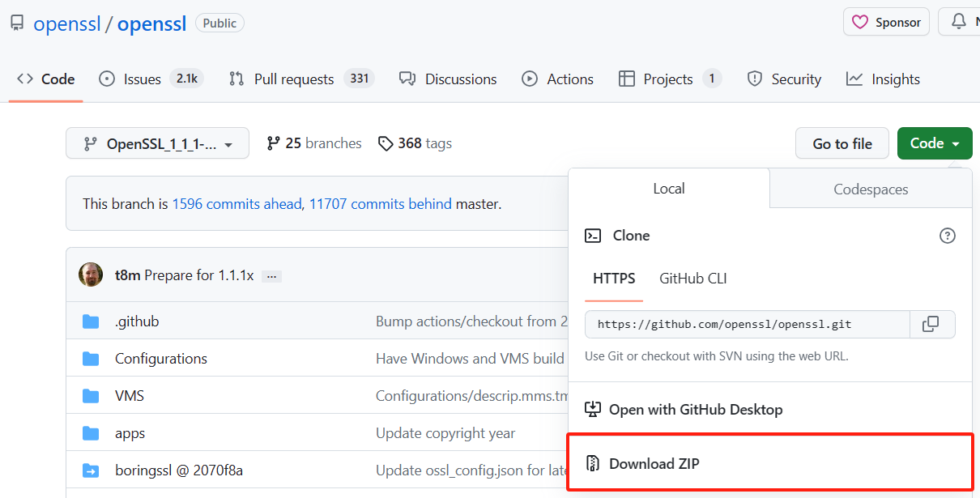Image resolution: width=980 pixels, height=498 pixels.
Task: Switch to the Codespaces tab
Action: pyautogui.click(x=871, y=189)
